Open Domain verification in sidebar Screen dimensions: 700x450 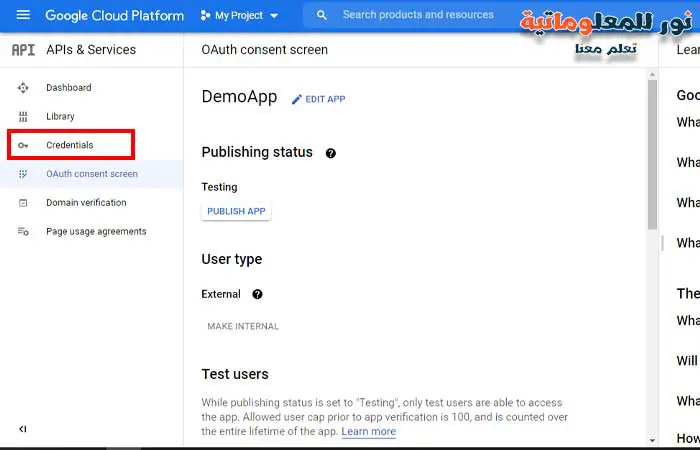coord(92,203)
